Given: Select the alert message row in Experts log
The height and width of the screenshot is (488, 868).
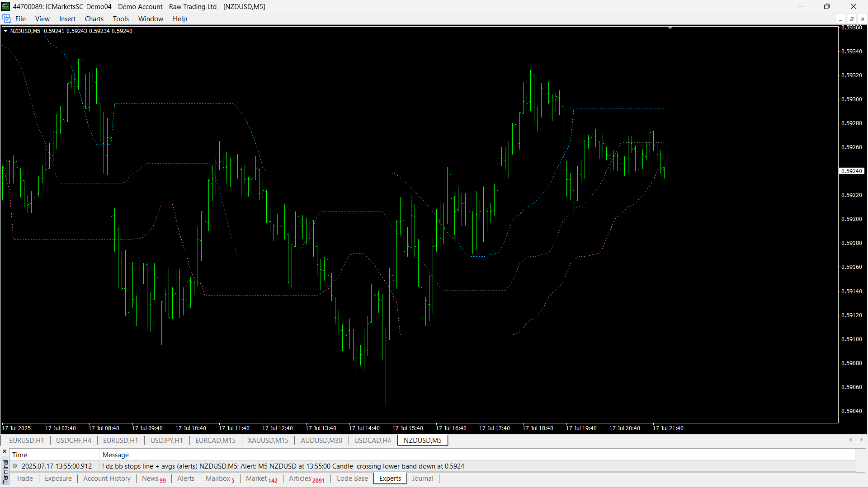Looking at the screenshot, I should tap(283, 466).
